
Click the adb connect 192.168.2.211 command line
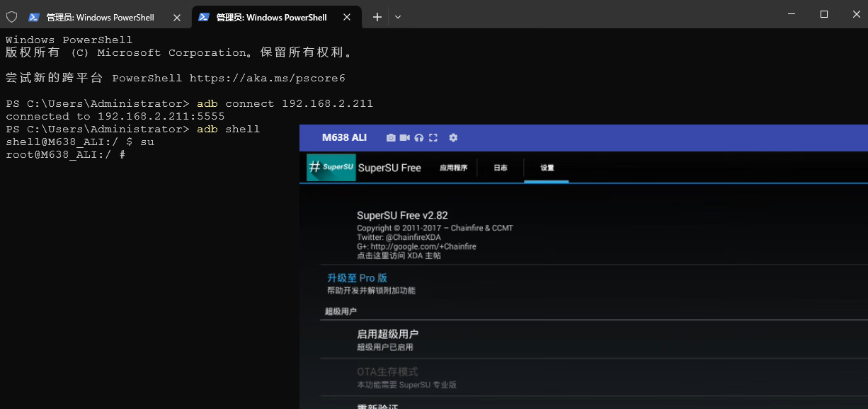point(285,103)
